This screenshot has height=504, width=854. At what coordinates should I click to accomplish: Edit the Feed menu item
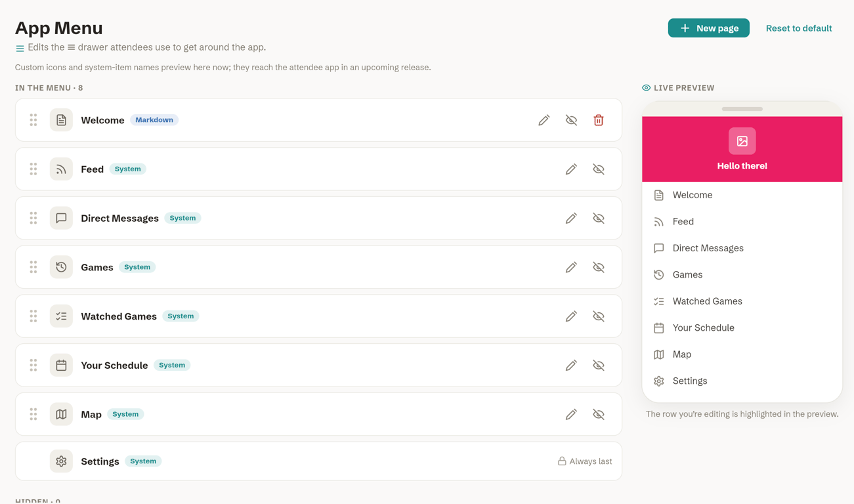coord(572,169)
